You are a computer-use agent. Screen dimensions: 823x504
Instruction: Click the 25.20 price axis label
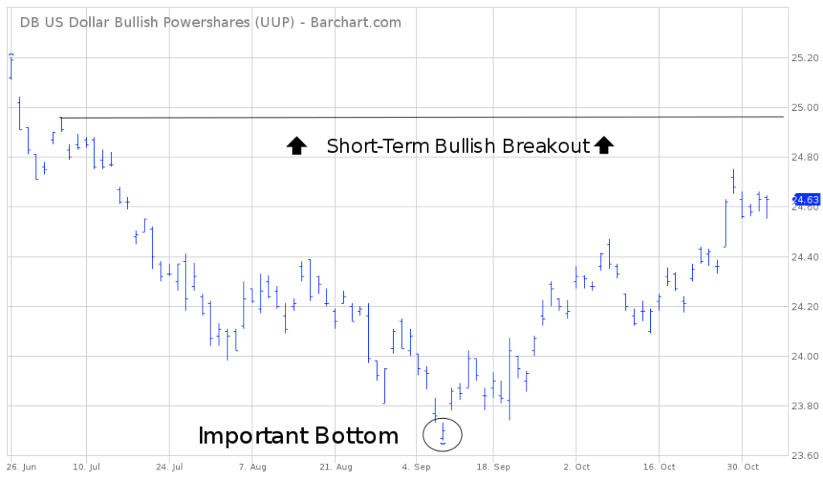pos(805,58)
